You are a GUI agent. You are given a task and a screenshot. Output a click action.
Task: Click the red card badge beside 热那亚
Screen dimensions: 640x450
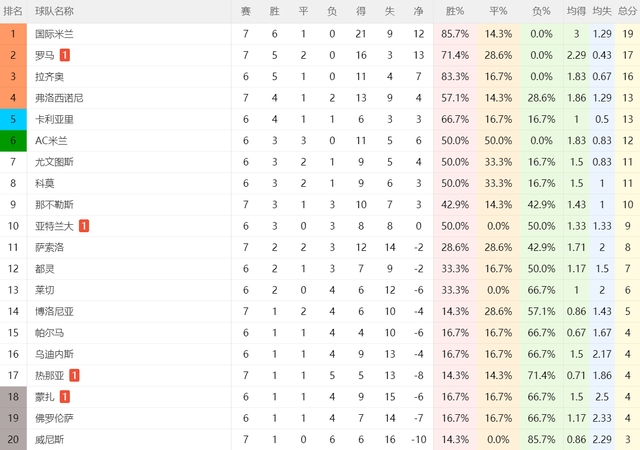(x=74, y=375)
